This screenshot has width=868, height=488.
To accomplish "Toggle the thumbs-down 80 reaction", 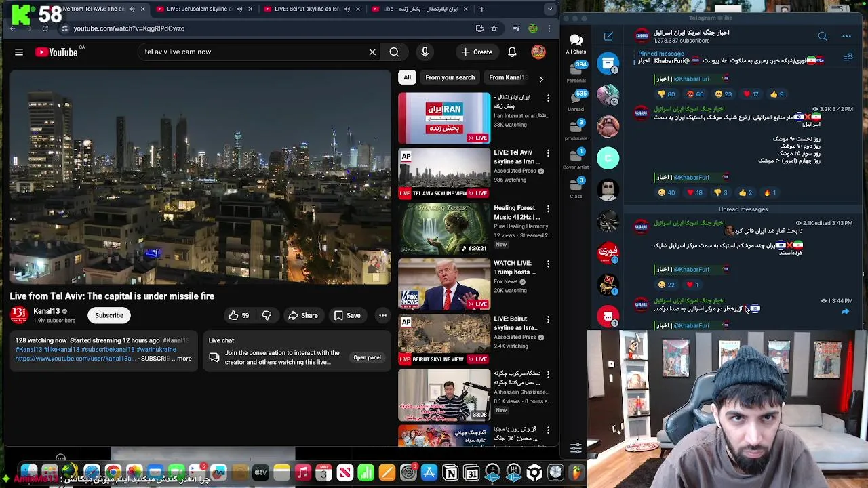I will [667, 94].
